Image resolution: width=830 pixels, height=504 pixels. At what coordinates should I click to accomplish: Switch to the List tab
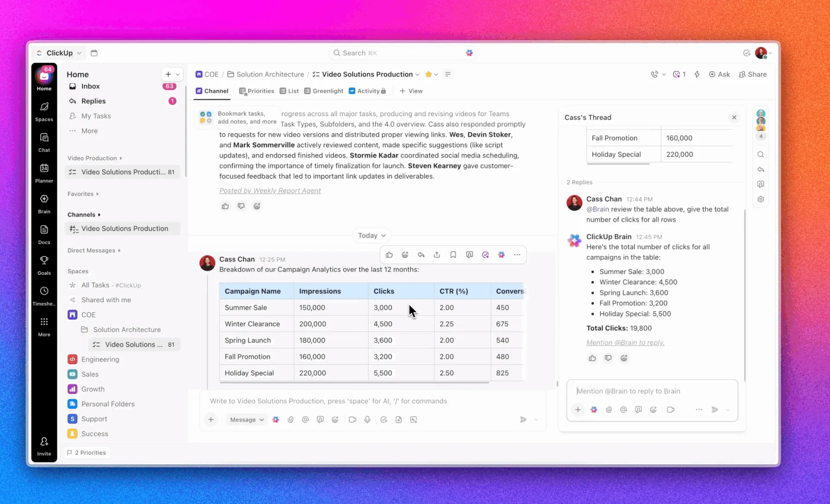pos(289,91)
